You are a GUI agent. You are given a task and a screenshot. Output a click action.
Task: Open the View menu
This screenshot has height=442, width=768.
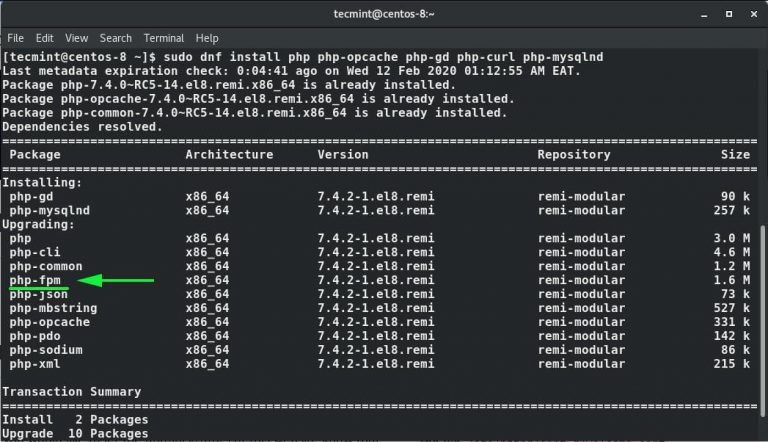[79, 38]
